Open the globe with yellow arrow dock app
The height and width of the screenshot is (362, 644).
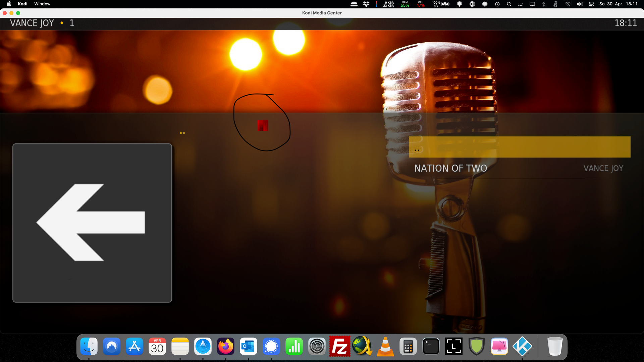tap(363, 346)
